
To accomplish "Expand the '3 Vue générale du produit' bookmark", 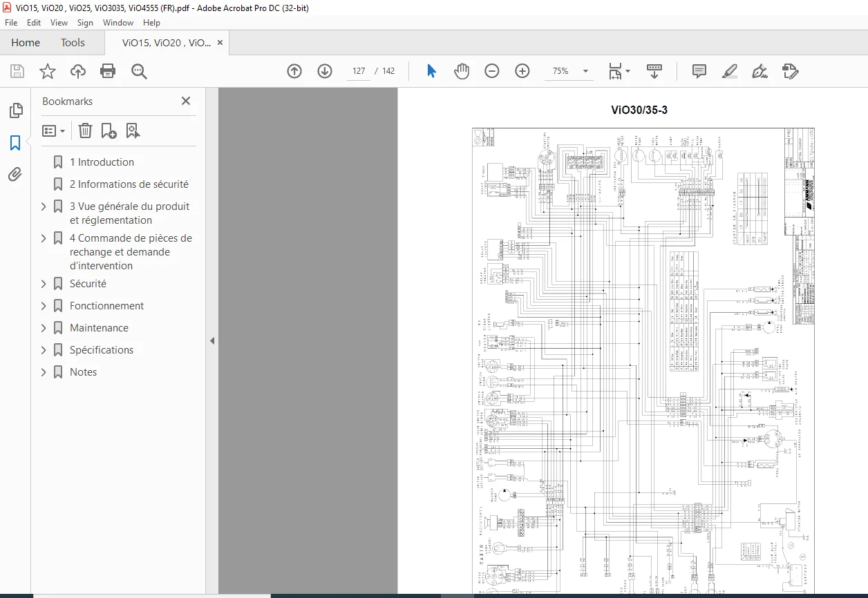I will (x=44, y=206).
